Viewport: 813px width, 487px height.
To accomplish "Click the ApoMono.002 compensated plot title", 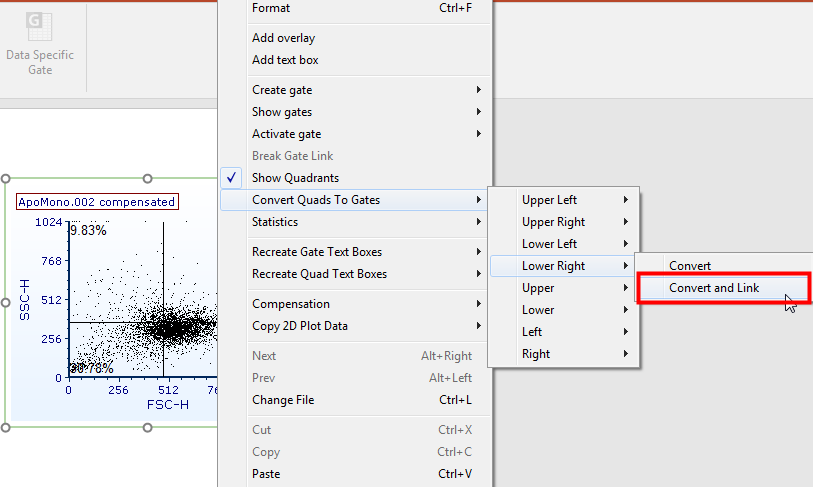I will [97, 202].
